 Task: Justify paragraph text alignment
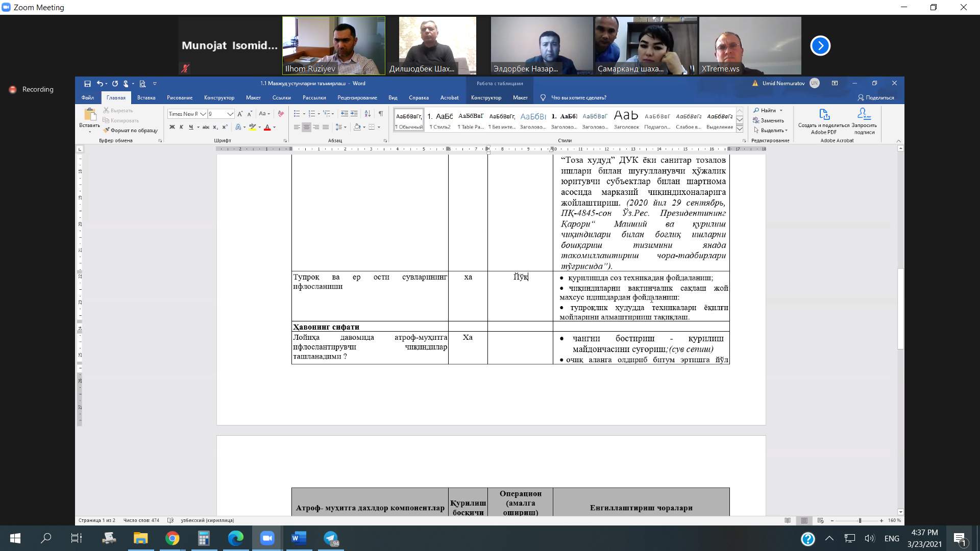(x=325, y=127)
